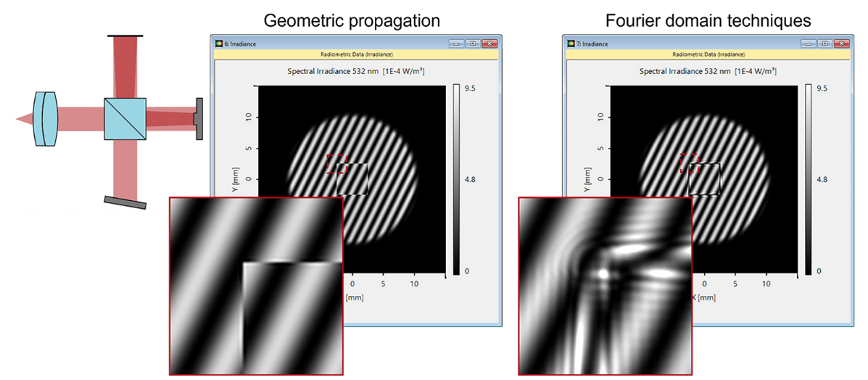Minimize the 6: Irradiance window

456,44
